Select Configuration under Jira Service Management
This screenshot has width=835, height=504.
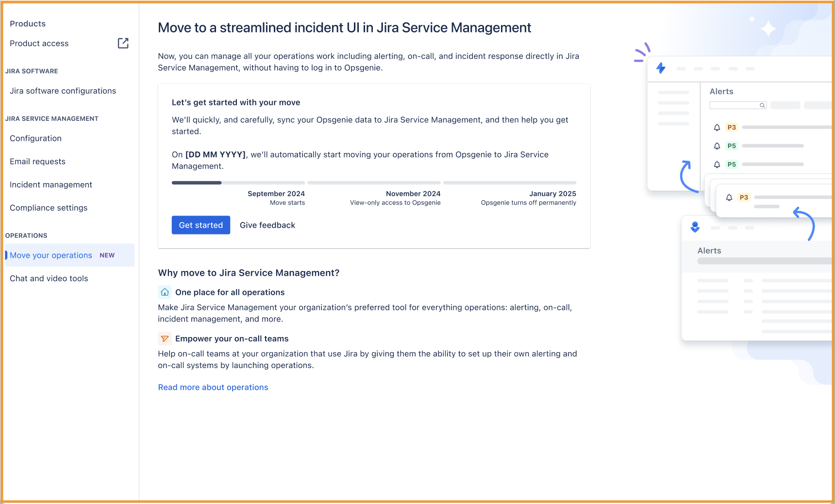pos(35,138)
